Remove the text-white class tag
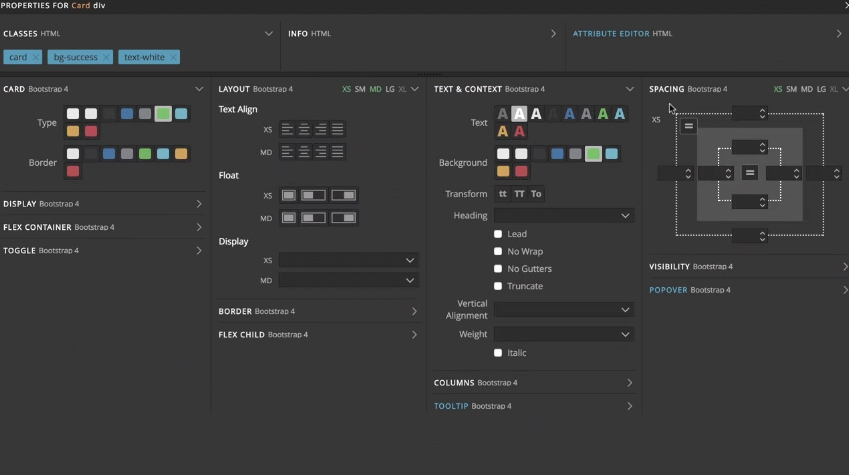The width and height of the screenshot is (849, 475). (173, 58)
